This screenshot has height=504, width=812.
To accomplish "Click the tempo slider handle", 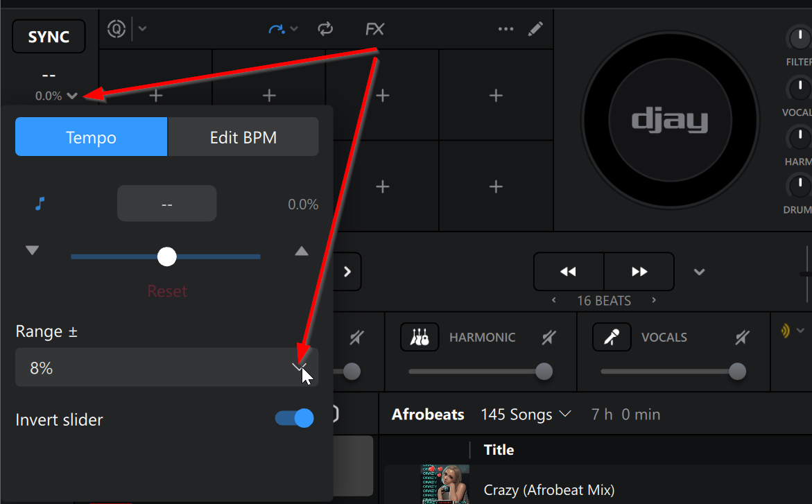I will (x=167, y=257).
